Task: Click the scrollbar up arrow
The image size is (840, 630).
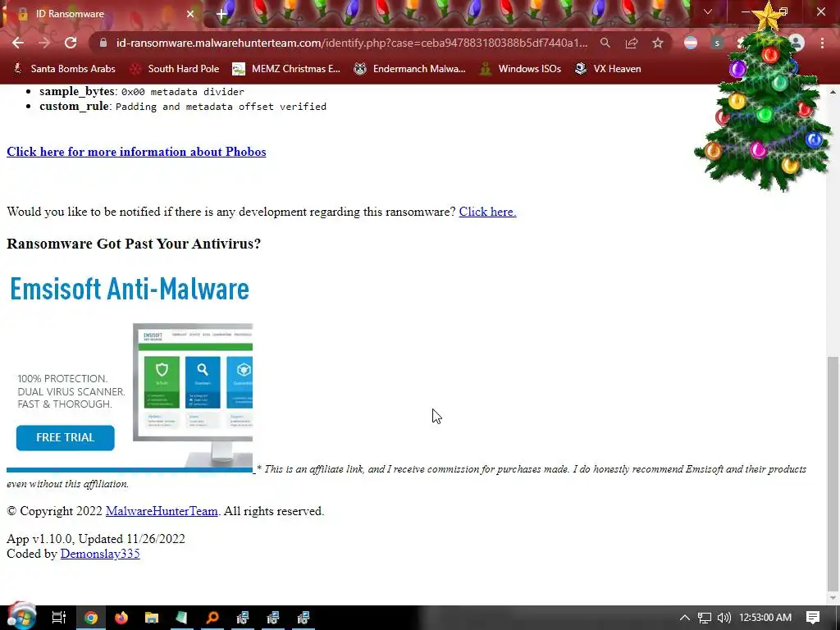Action: pyautogui.click(x=833, y=92)
